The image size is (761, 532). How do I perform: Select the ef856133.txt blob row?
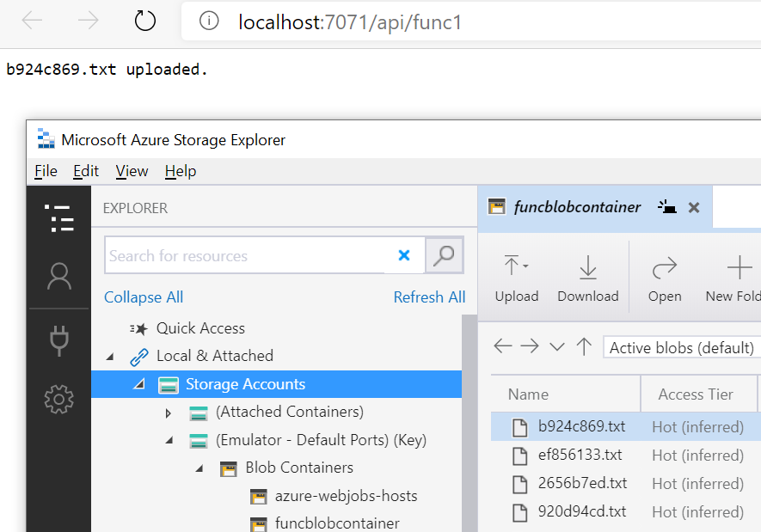(x=581, y=455)
